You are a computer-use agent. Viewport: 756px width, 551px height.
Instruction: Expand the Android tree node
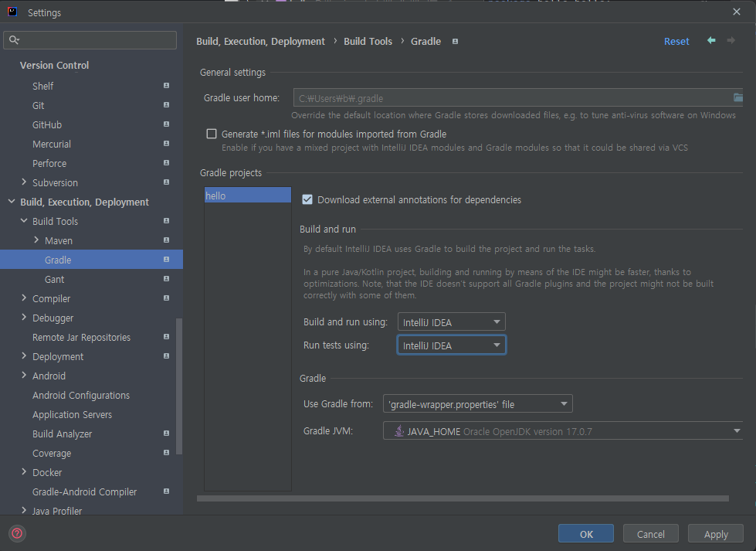coord(24,375)
